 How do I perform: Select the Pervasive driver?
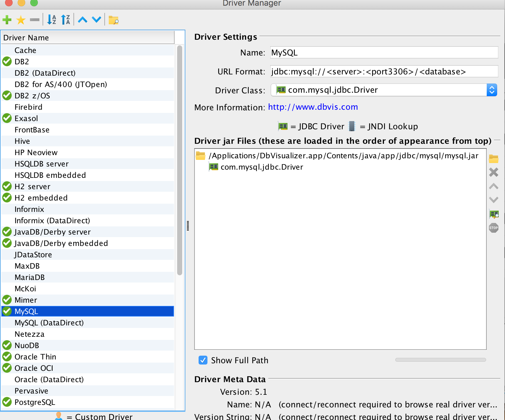click(88, 391)
